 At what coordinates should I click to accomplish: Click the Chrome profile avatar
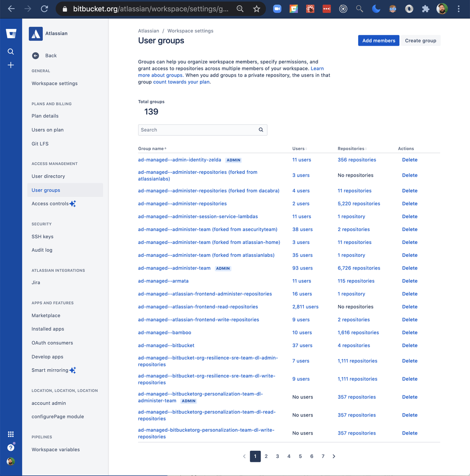click(442, 9)
